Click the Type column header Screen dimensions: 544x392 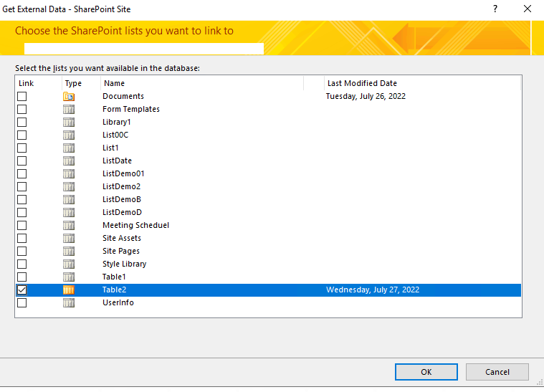click(x=81, y=83)
